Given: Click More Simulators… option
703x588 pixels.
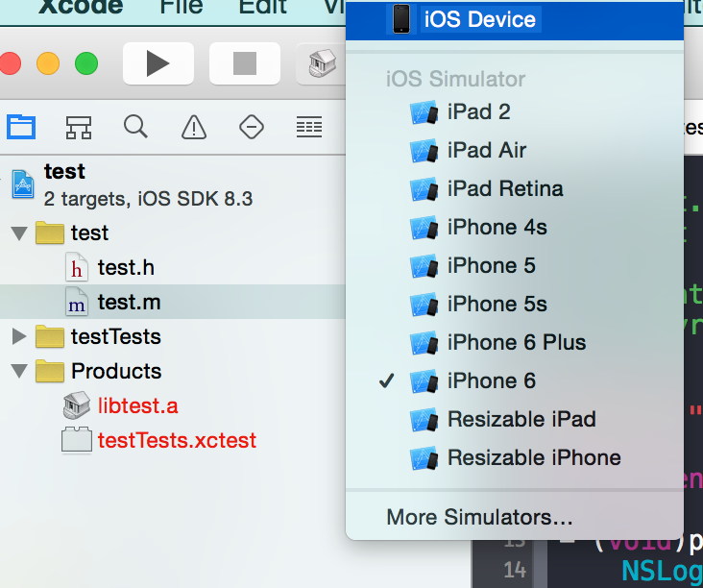Looking at the screenshot, I should (479, 518).
